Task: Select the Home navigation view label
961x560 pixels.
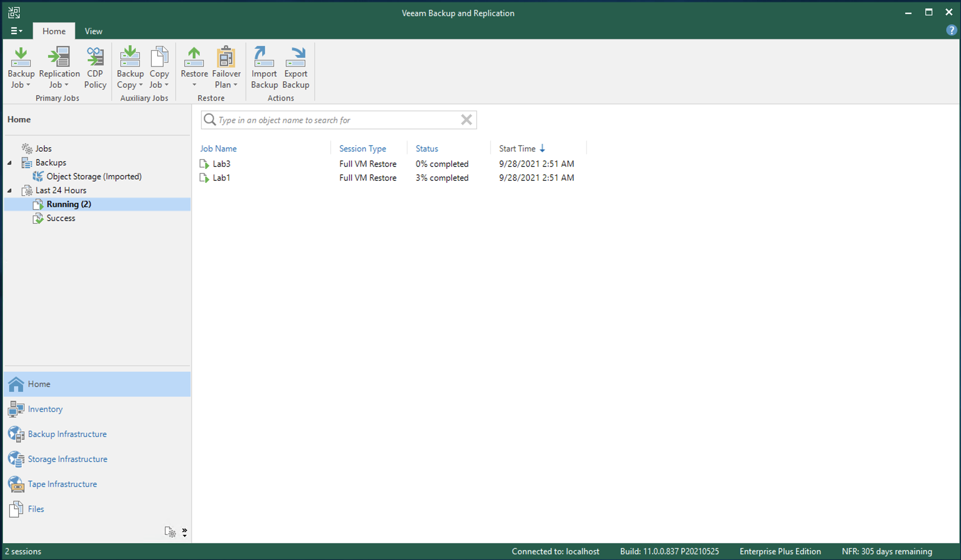Action: point(39,384)
